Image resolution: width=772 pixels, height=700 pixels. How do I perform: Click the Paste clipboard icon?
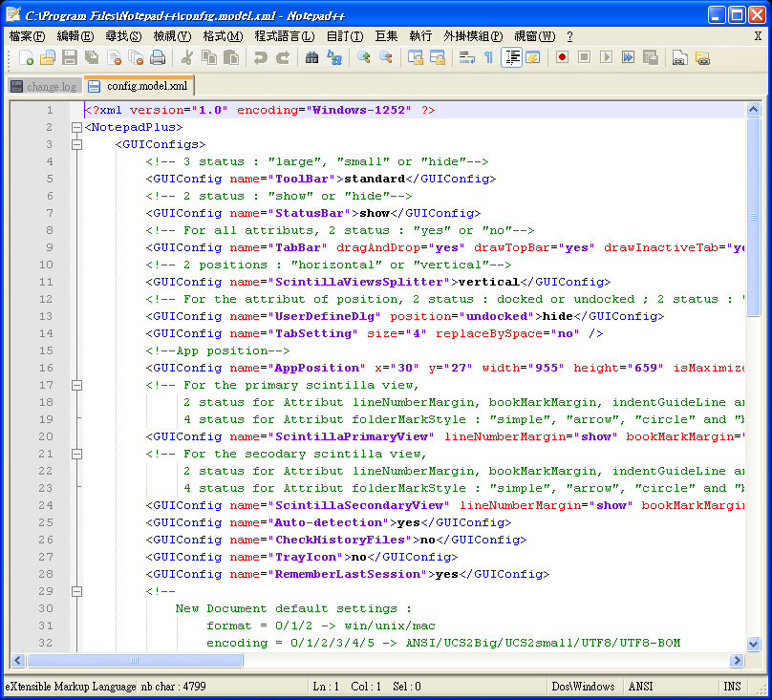(x=231, y=57)
